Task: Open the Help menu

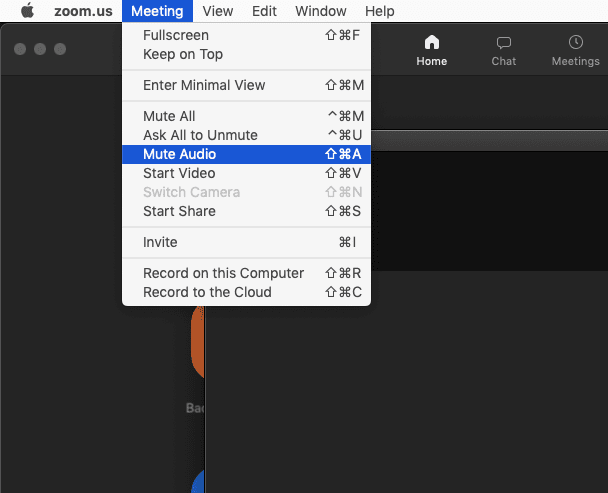Action: 380,11
